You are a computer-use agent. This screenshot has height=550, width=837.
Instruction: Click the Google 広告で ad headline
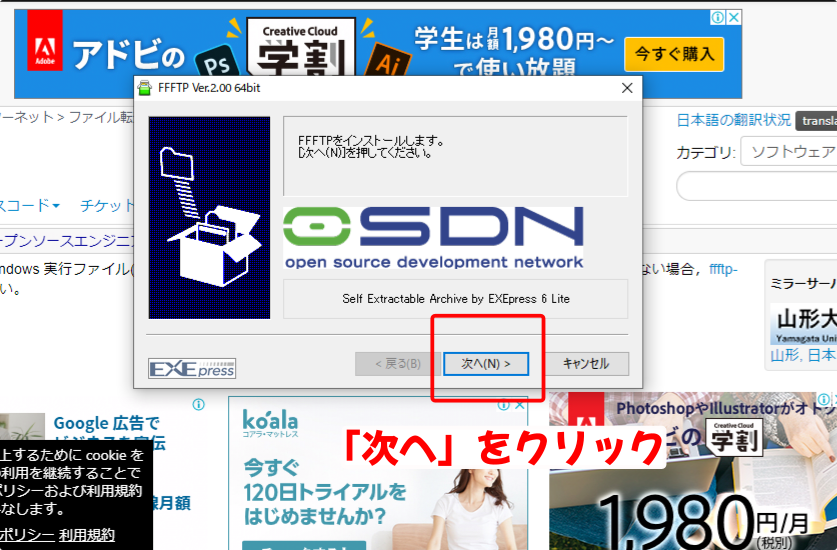click(x=106, y=423)
